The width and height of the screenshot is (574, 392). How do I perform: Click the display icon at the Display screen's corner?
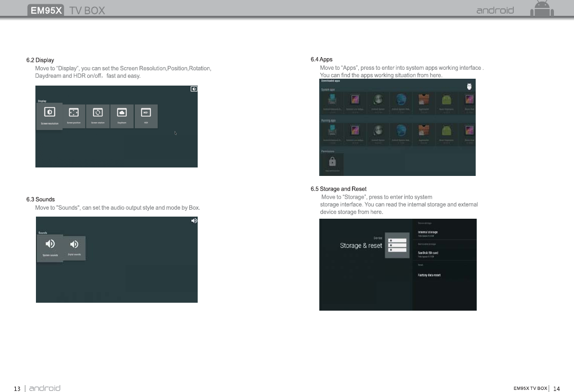click(x=194, y=89)
